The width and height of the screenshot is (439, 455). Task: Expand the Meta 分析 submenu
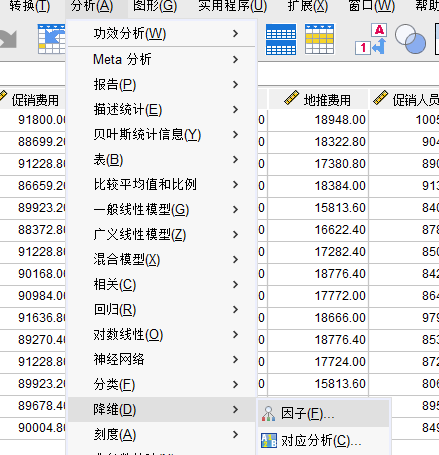162,60
